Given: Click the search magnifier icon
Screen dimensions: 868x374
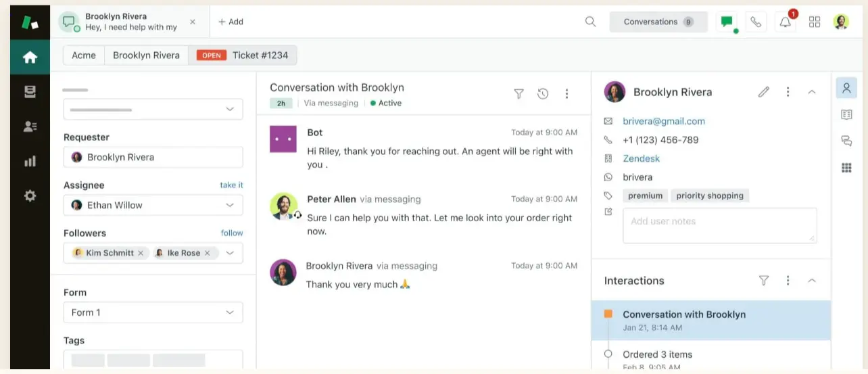Looking at the screenshot, I should [x=590, y=22].
